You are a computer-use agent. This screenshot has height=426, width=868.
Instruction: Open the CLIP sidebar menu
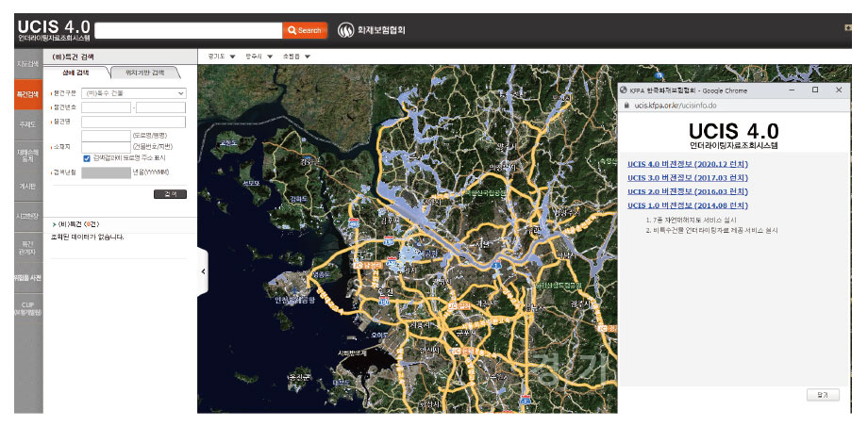(28, 309)
